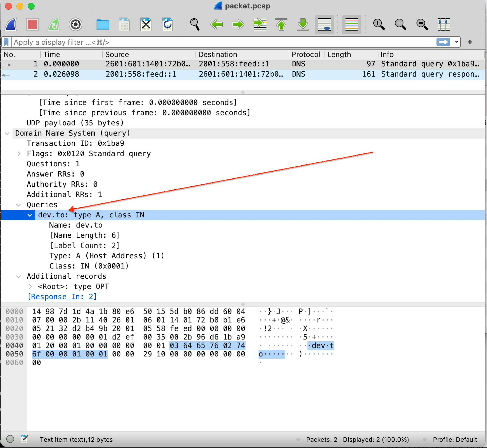Collapse Additional records node
Image resolution: width=487 pixels, height=448 pixels.
pyautogui.click(x=18, y=276)
